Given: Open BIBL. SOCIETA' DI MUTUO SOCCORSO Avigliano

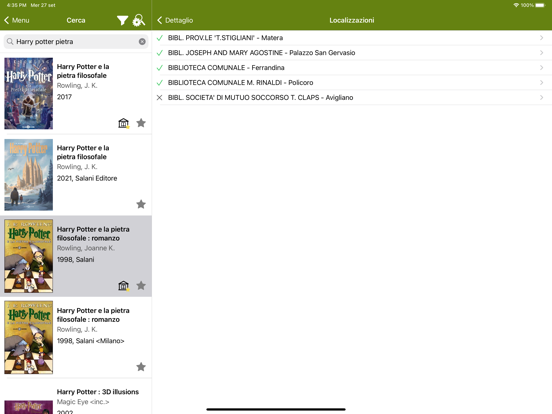Looking at the screenshot, I should click(x=352, y=98).
